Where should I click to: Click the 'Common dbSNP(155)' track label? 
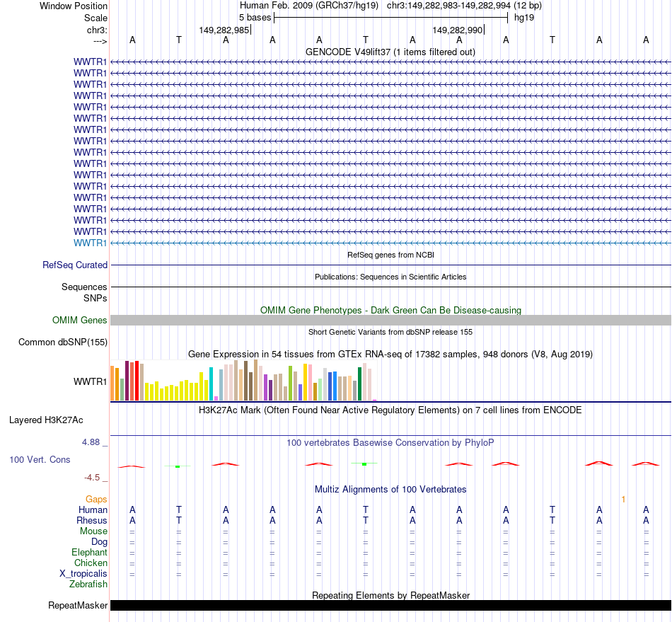[63, 342]
